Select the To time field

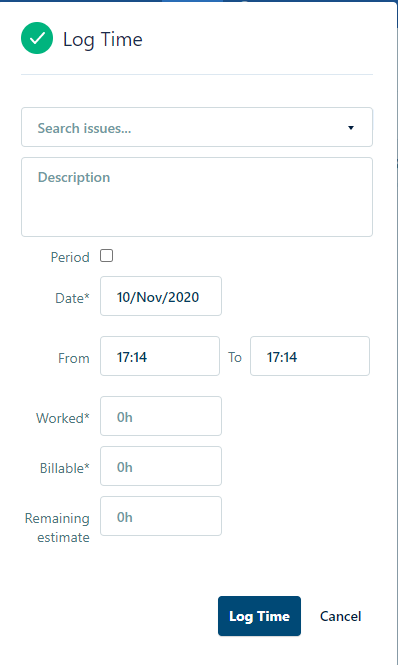[x=310, y=356]
